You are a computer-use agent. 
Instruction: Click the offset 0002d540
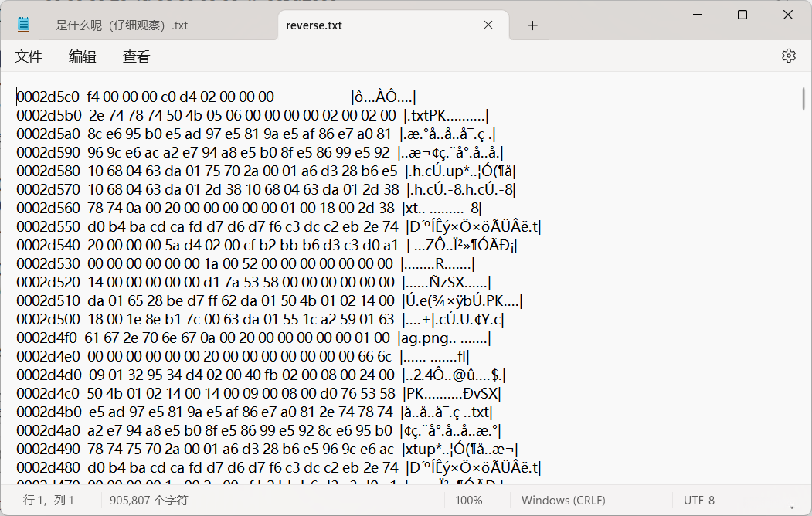(48, 246)
